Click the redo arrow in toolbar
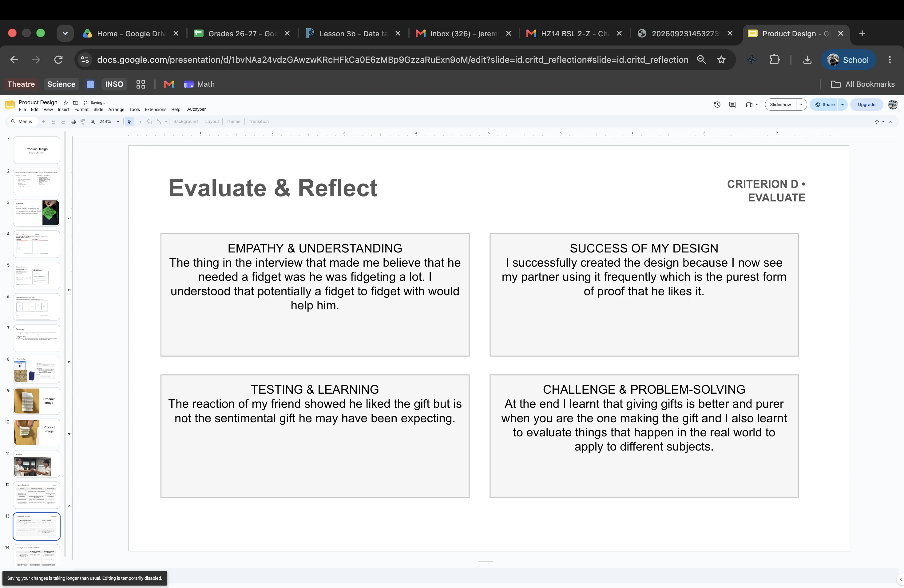This screenshot has width=904, height=588. pos(63,121)
